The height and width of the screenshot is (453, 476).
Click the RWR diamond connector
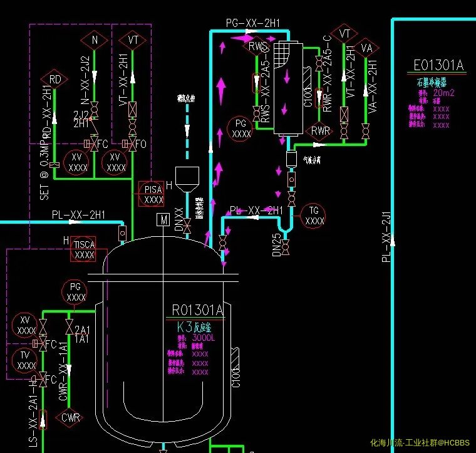pos(321,131)
